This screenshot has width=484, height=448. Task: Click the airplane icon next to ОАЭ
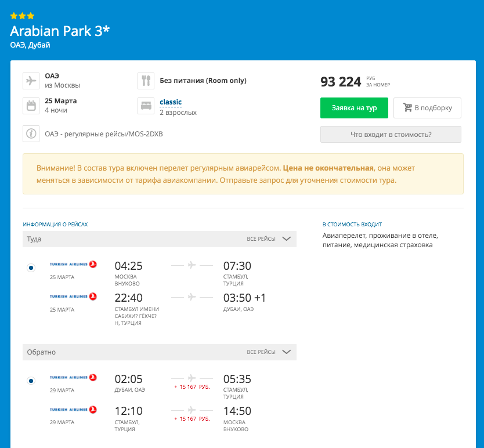coord(31,80)
